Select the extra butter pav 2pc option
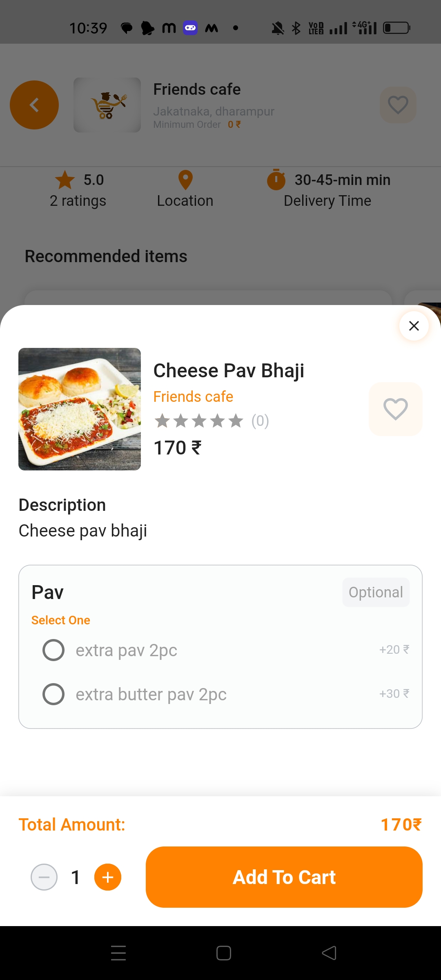The image size is (441, 980). point(53,694)
